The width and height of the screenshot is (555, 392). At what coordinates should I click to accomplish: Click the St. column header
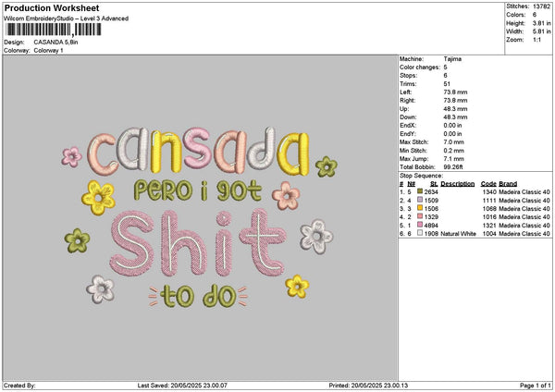[435, 184]
